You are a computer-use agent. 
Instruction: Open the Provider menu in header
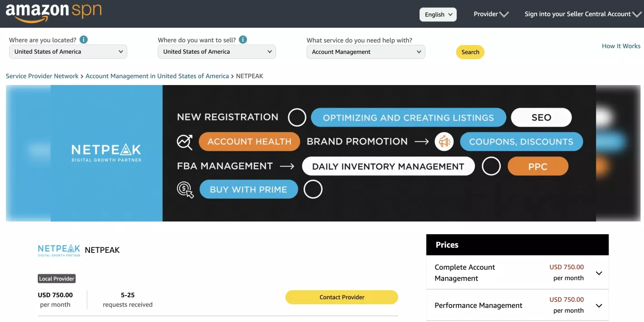491,14
